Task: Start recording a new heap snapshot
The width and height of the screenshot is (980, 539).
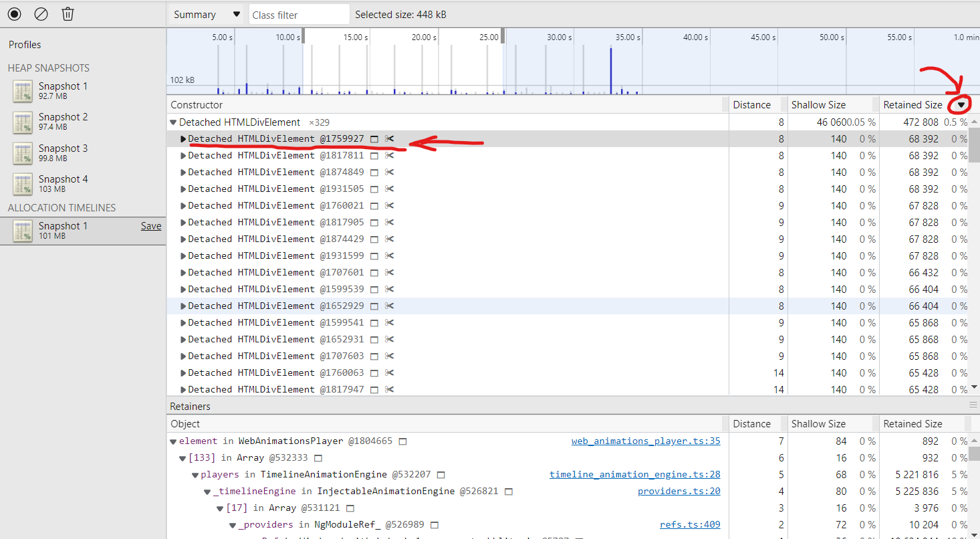Action: (14, 13)
